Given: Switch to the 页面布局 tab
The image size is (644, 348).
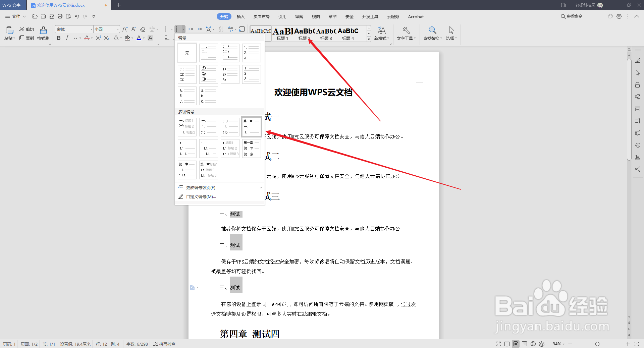Looking at the screenshot, I should click(262, 16).
